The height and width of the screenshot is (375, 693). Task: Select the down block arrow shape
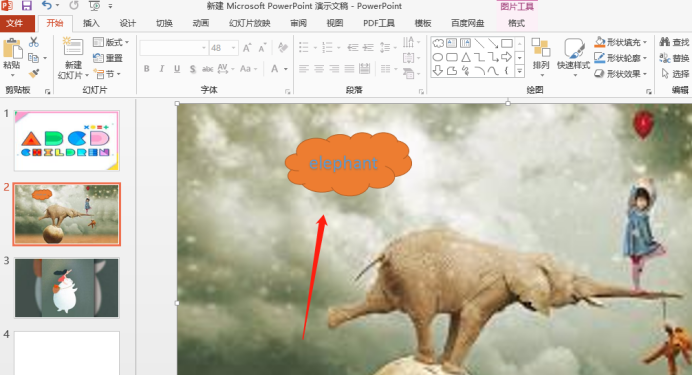(438, 70)
